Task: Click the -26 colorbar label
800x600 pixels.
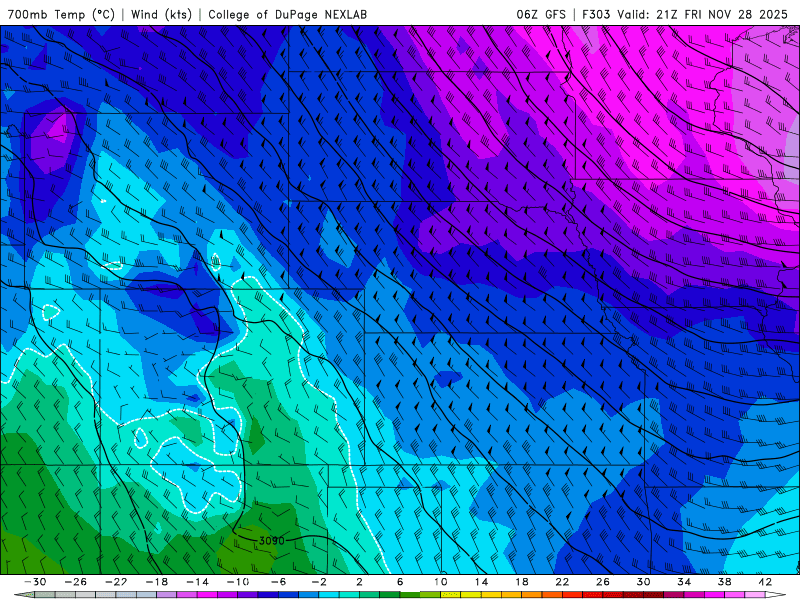Action: 76,582
